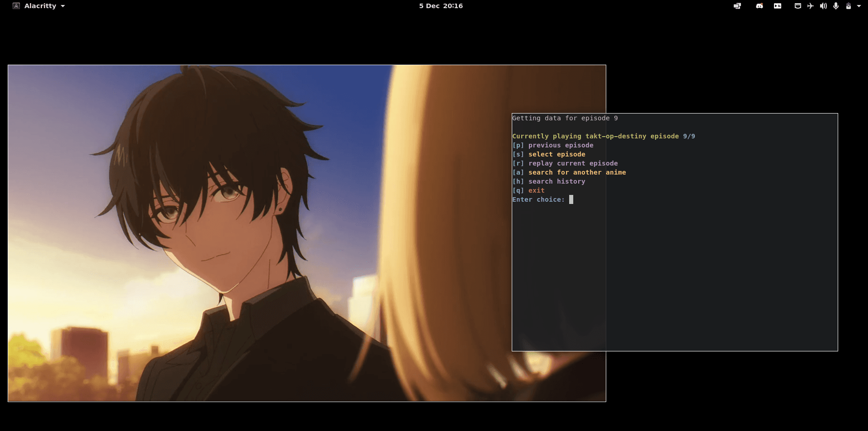This screenshot has height=431, width=868.
Task: Click the 'Enter choice' input cursor
Action: tap(571, 199)
